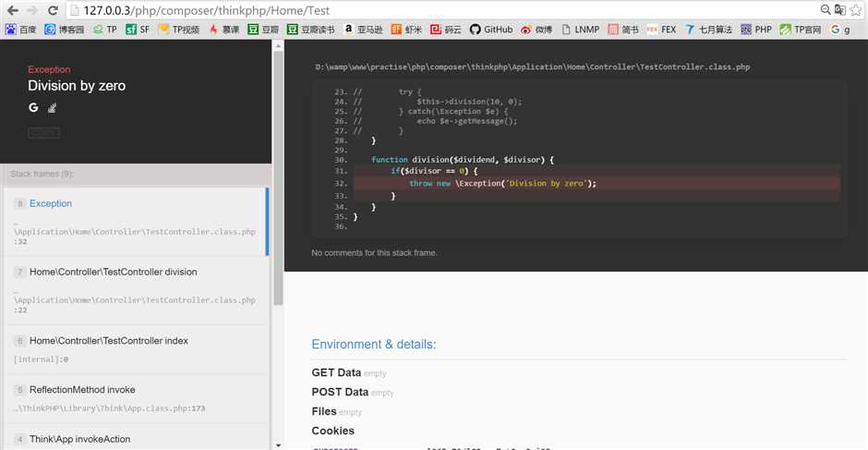Open the 慕课 bookmark
The image size is (868, 450).
(x=223, y=30)
